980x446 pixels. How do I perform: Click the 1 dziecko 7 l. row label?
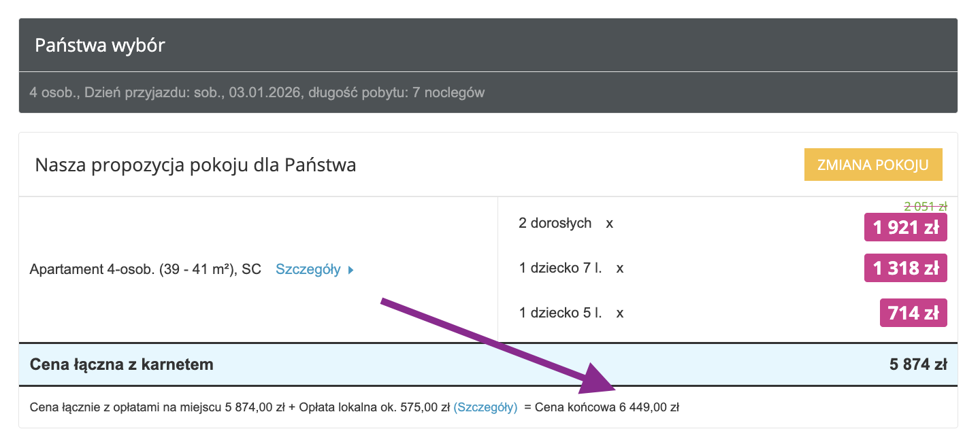pos(561,268)
